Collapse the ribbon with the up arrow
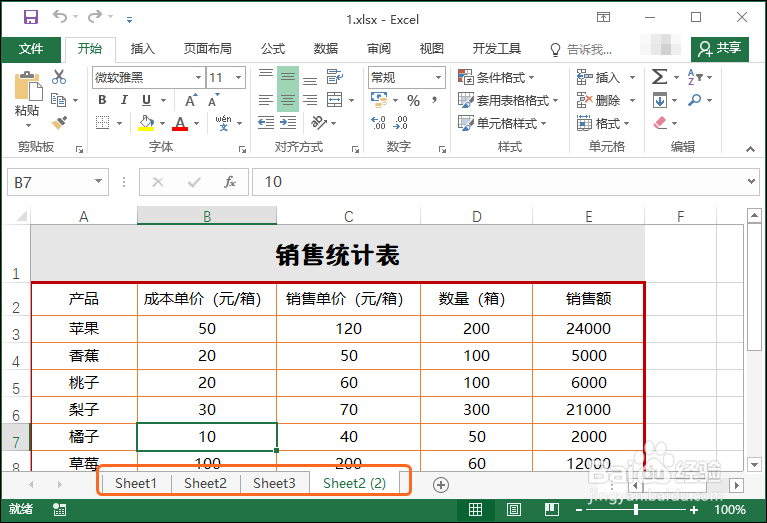The image size is (767, 523). click(750, 149)
